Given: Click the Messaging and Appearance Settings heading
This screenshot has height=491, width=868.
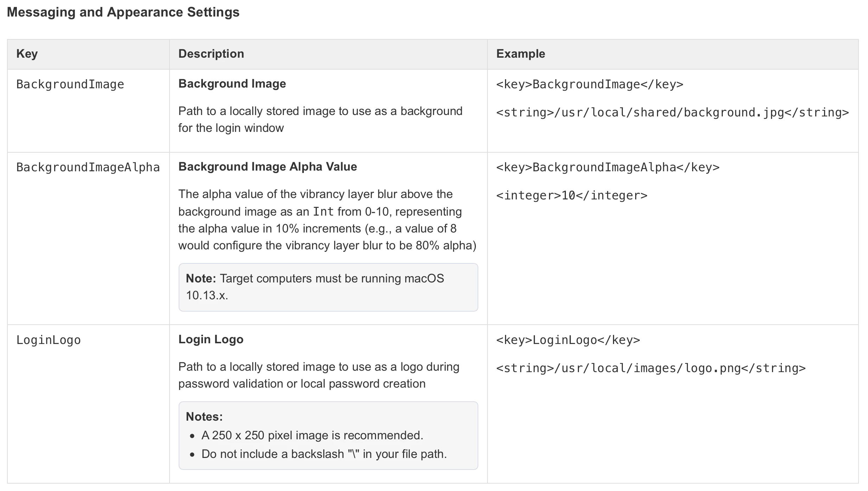Looking at the screenshot, I should coord(123,12).
